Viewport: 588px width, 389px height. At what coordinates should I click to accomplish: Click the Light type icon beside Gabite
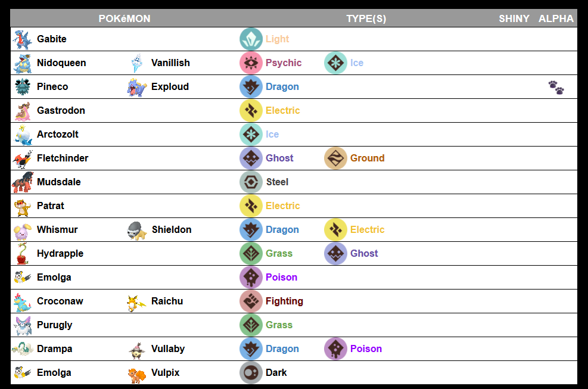coord(251,39)
